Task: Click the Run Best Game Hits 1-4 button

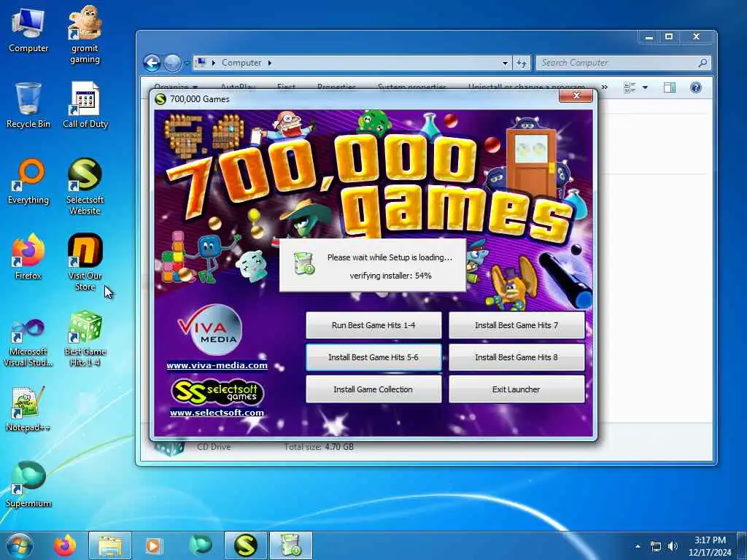Action: [373, 325]
